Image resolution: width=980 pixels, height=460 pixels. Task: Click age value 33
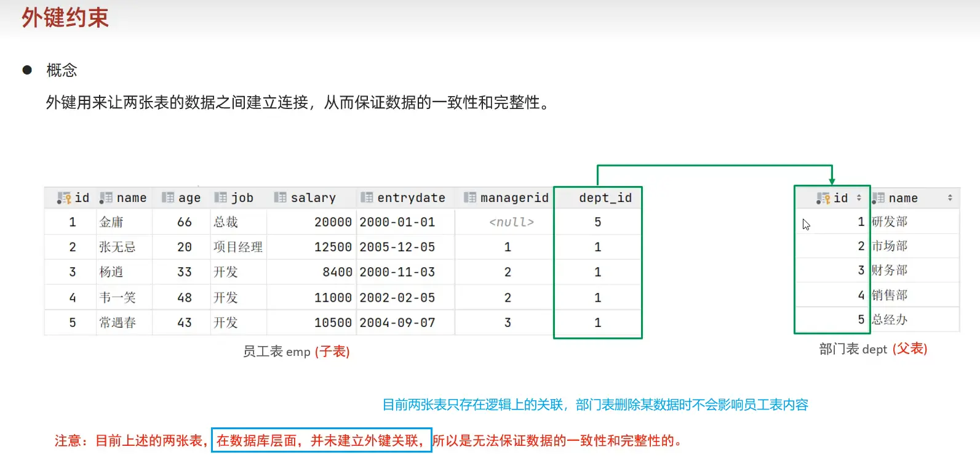(185, 272)
